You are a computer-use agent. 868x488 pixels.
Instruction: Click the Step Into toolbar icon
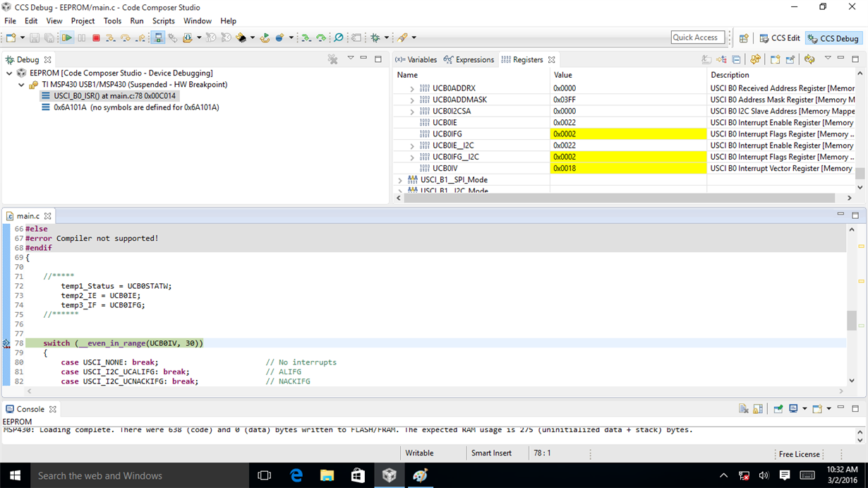coord(111,37)
